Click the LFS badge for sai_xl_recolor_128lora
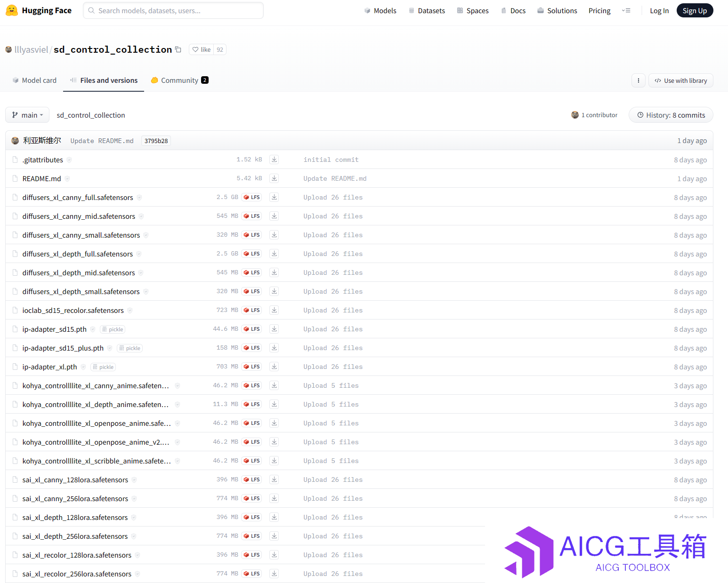 coord(252,555)
